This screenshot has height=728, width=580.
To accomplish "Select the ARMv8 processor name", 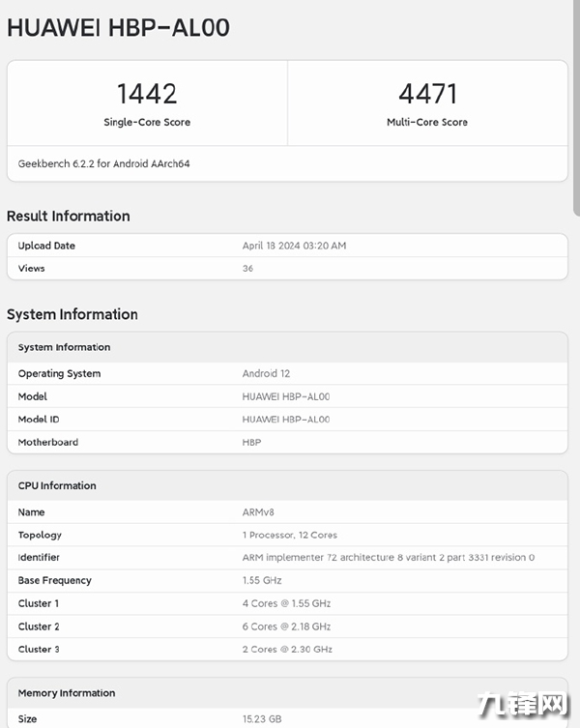I will click(x=258, y=512).
